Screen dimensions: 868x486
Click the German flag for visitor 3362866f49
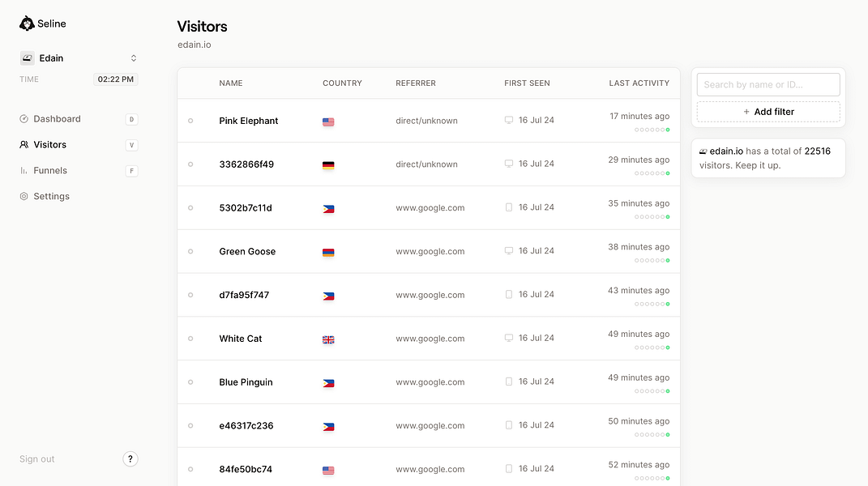[328, 165]
